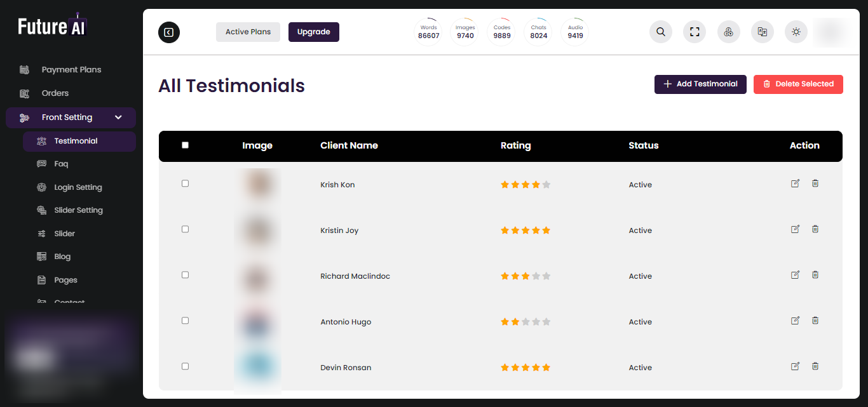
Task: Check the select-all checkbox in table header
Action: 186,145
